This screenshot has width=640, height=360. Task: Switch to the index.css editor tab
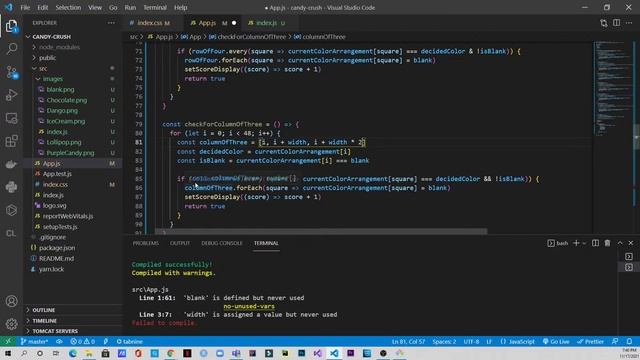(153, 23)
